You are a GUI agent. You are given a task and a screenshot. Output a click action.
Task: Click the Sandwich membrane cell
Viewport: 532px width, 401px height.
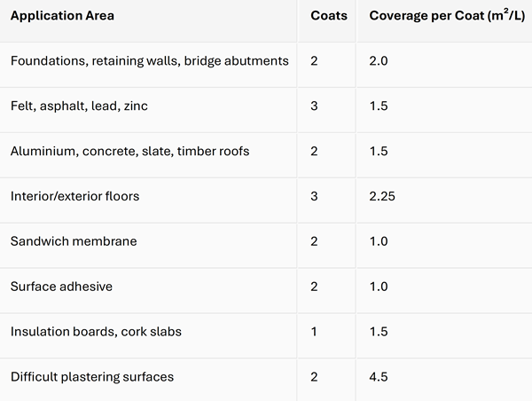click(x=74, y=241)
